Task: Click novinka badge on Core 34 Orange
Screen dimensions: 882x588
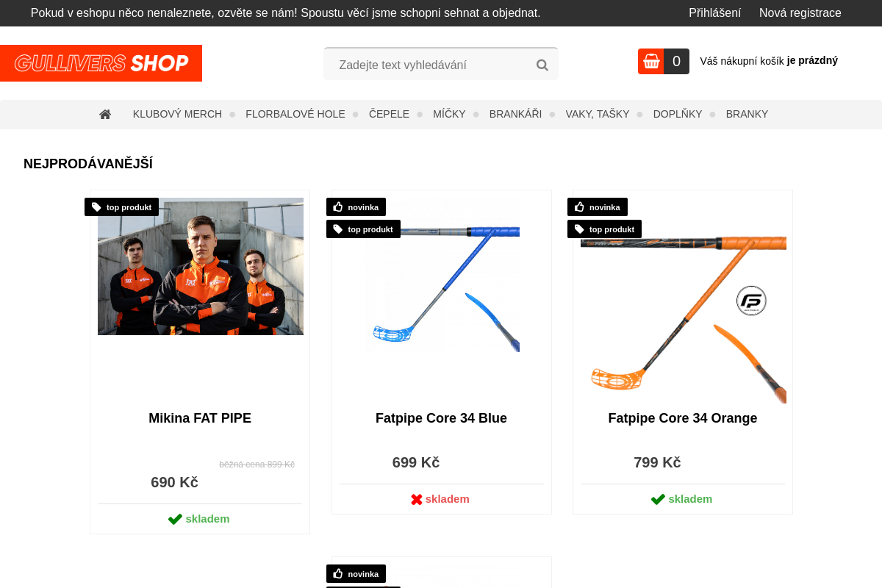Action: point(598,207)
